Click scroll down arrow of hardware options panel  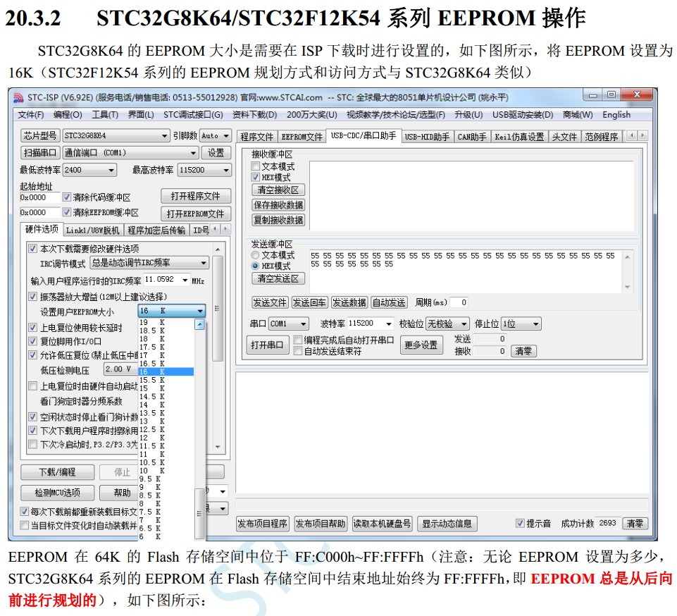[218, 447]
